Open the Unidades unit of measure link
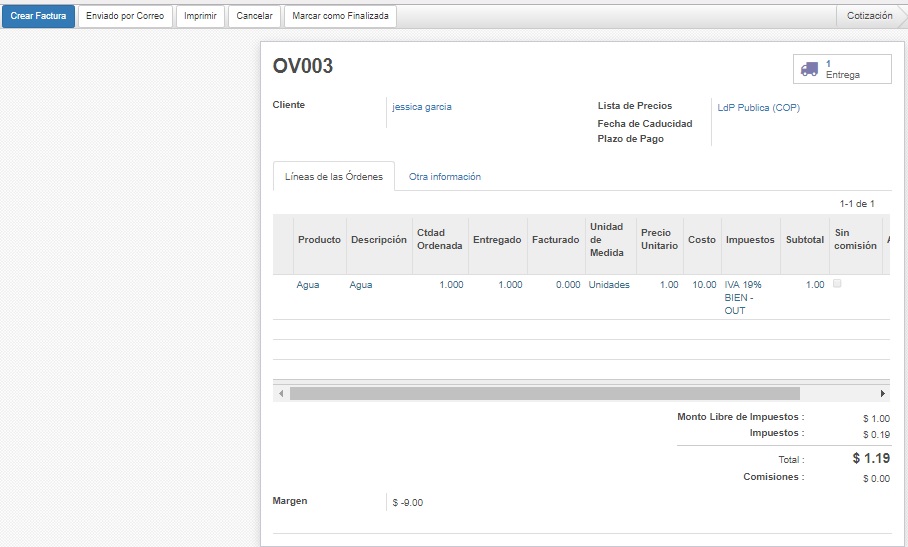The width and height of the screenshot is (908, 547). pos(609,285)
